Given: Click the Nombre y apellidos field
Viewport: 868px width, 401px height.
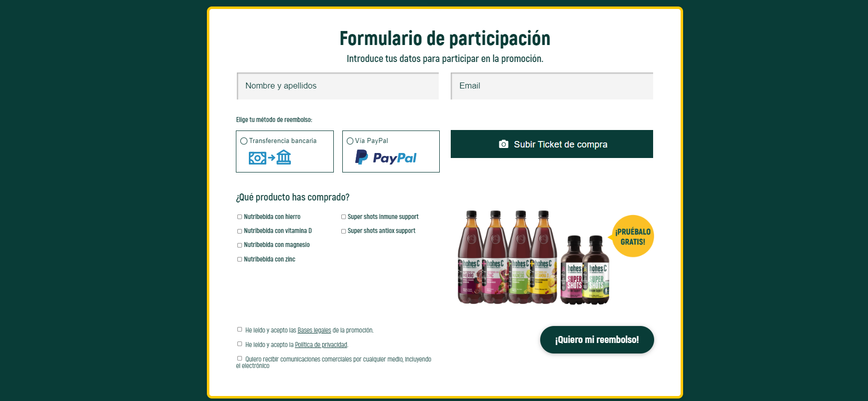Looking at the screenshot, I should pos(338,86).
